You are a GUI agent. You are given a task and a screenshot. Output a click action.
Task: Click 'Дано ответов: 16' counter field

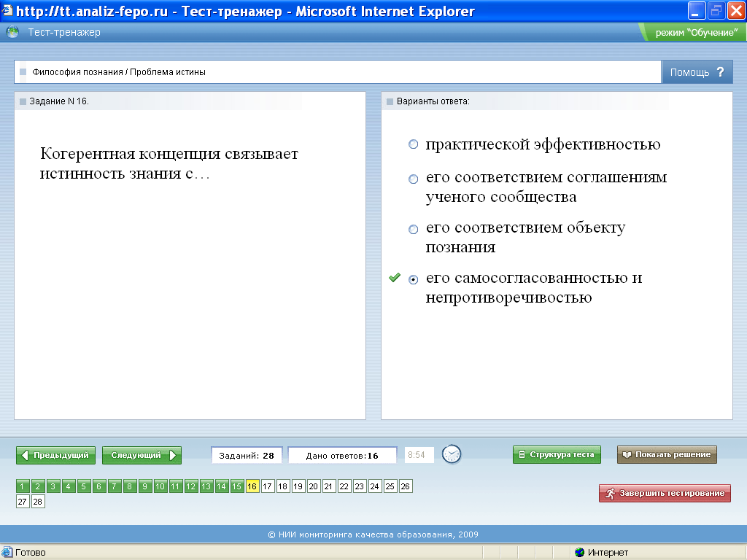tap(343, 455)
